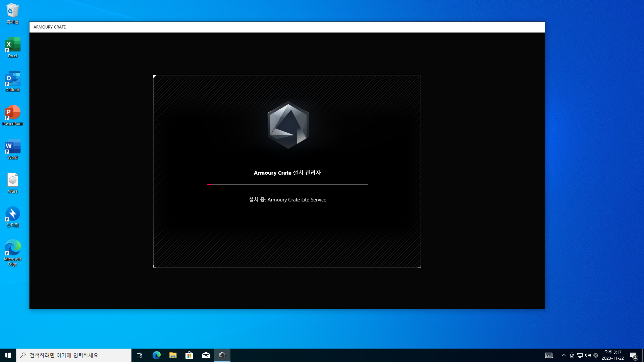
Task: Open the notification center icon
Action: [x=633, y=355]
